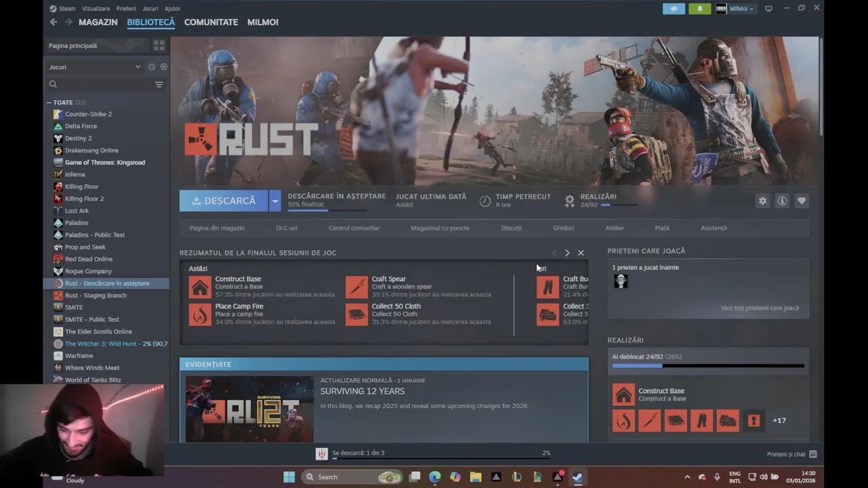Click the library search magnifier icon
The height and width of the screenshot is (488, 868).
(x=53, y=84)
